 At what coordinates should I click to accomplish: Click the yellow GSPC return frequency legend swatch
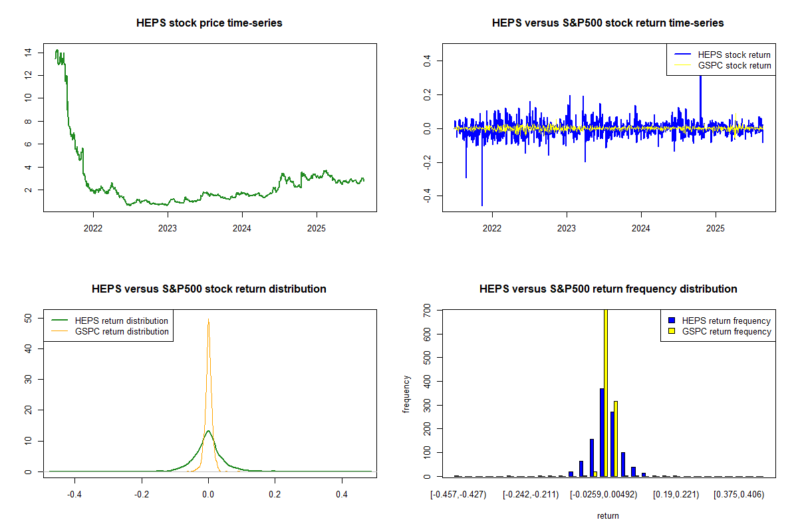coord(672,331)
